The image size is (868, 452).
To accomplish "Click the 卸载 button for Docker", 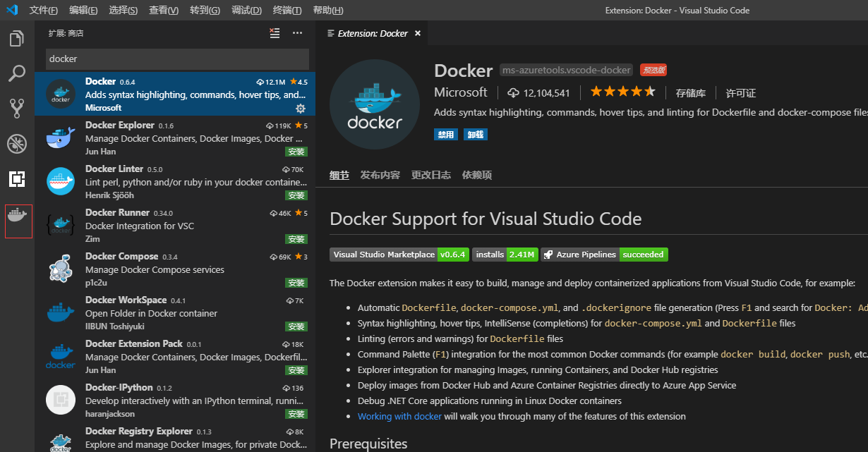I will point(476,134).
